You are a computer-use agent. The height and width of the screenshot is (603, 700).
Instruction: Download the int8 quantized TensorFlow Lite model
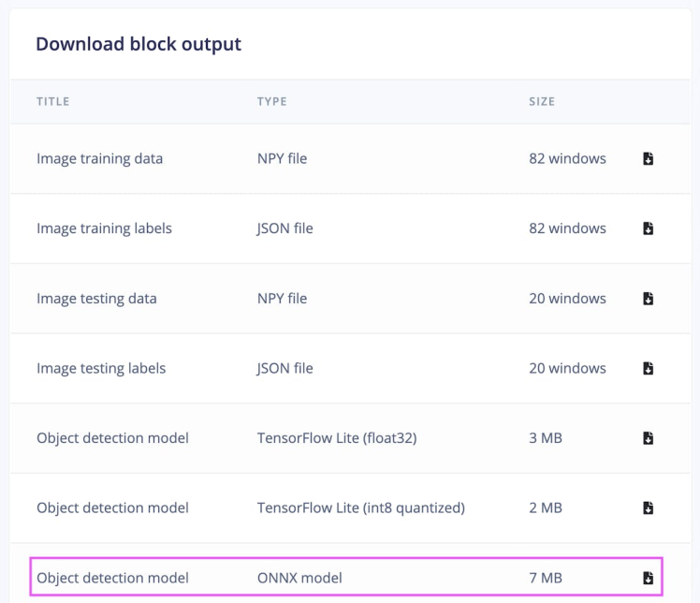tap(648, 508)
